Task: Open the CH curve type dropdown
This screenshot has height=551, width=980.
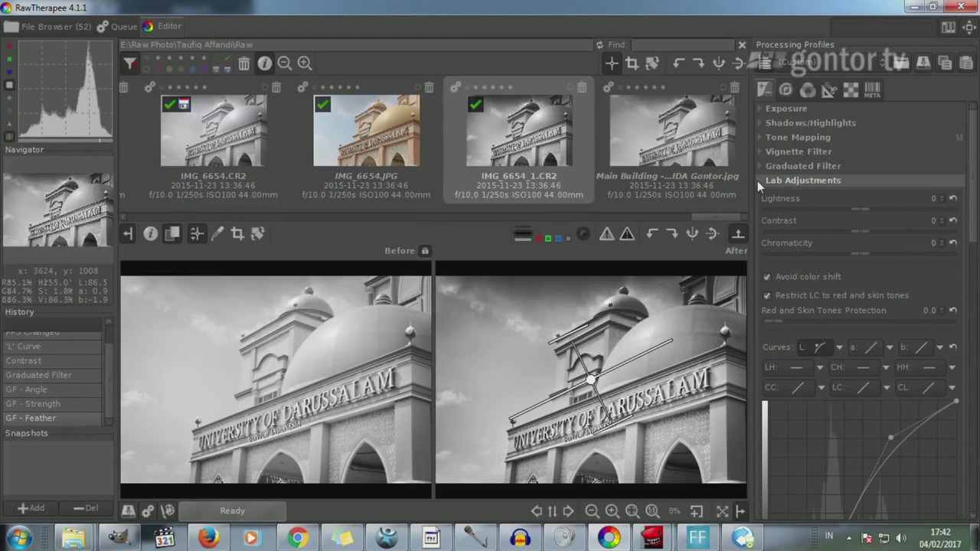Action: 886,367
